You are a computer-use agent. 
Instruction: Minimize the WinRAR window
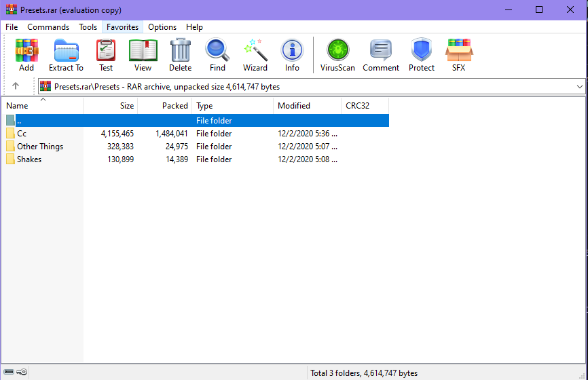coord(509,9)
